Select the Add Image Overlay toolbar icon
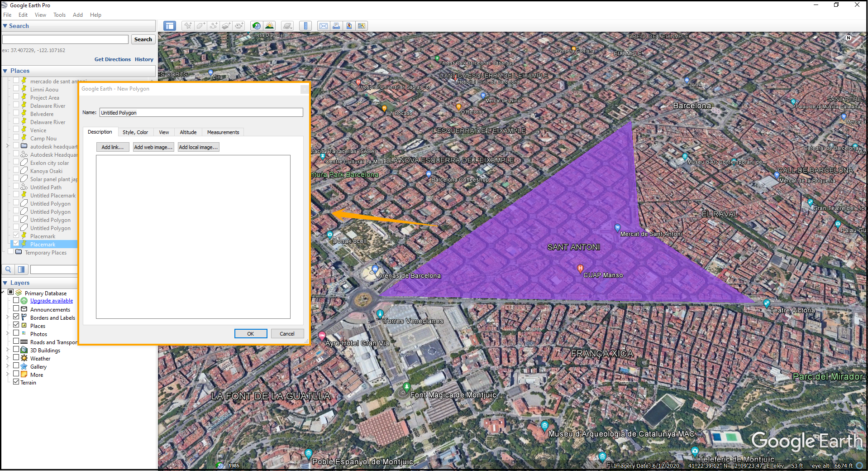This screenshot has height=471, width=868. click(x=226, y=26)
